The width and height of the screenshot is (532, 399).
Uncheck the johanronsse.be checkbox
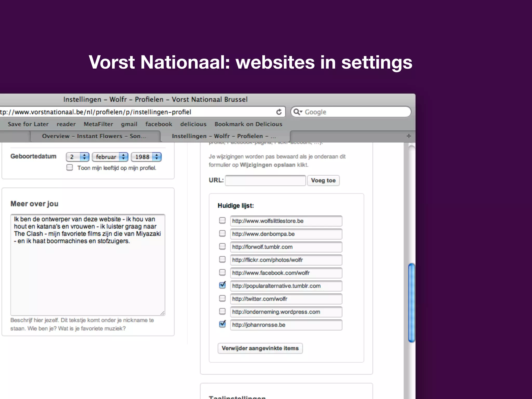tap(222, 324)
